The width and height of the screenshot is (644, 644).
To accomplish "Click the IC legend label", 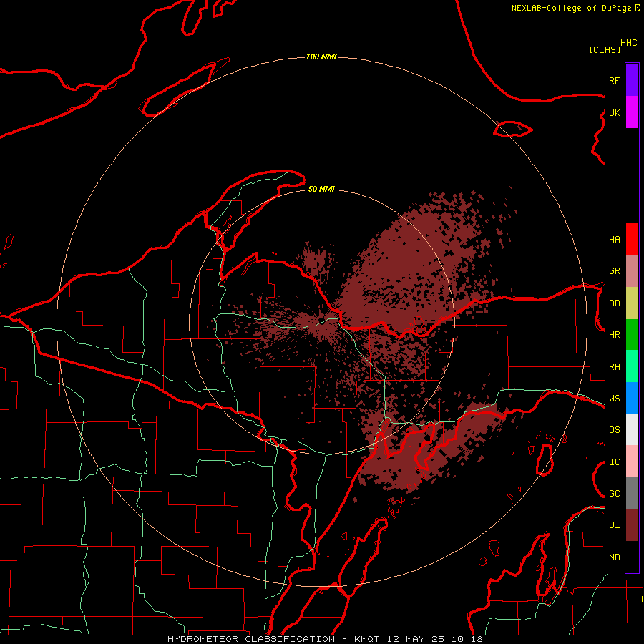I will (614, 462).
